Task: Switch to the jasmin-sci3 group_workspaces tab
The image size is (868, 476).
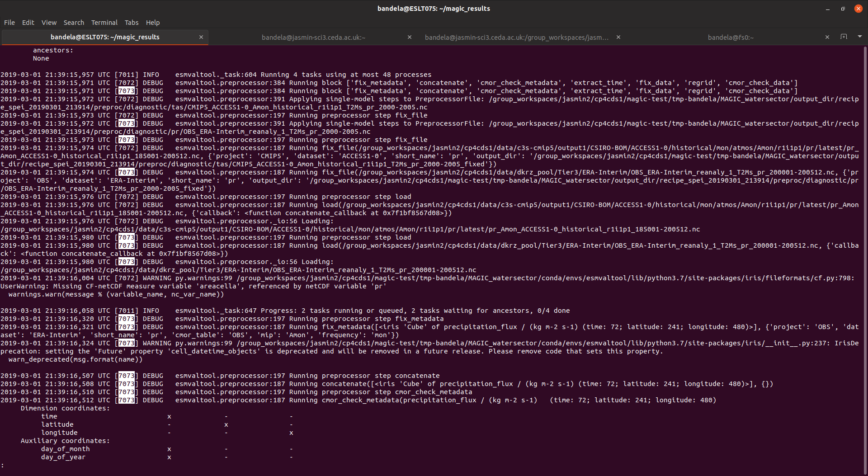Action: pyautogui.click(x=517, y=38)
